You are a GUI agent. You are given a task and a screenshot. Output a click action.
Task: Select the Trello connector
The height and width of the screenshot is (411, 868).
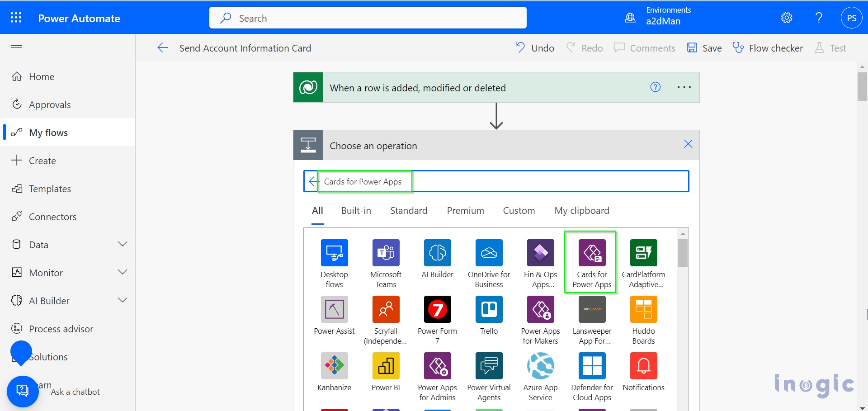[489, 315]
